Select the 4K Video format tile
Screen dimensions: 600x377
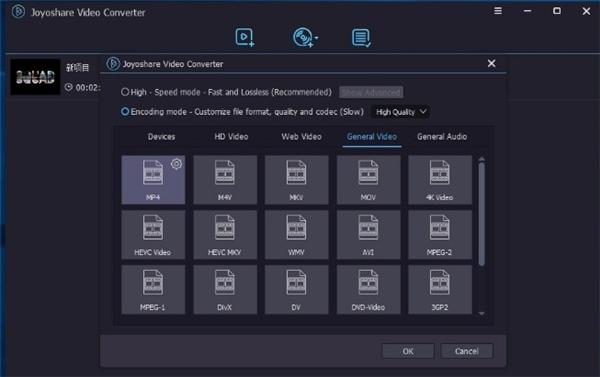click(x=440, y=180)
